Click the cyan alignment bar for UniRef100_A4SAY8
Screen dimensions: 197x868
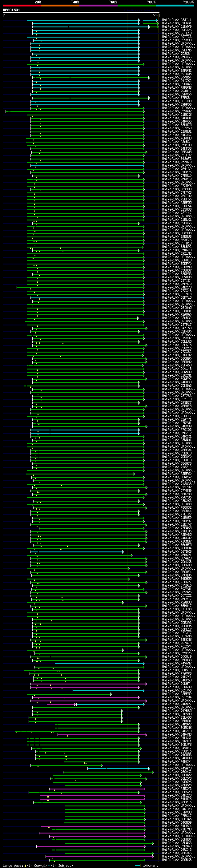tap(119, 769)
